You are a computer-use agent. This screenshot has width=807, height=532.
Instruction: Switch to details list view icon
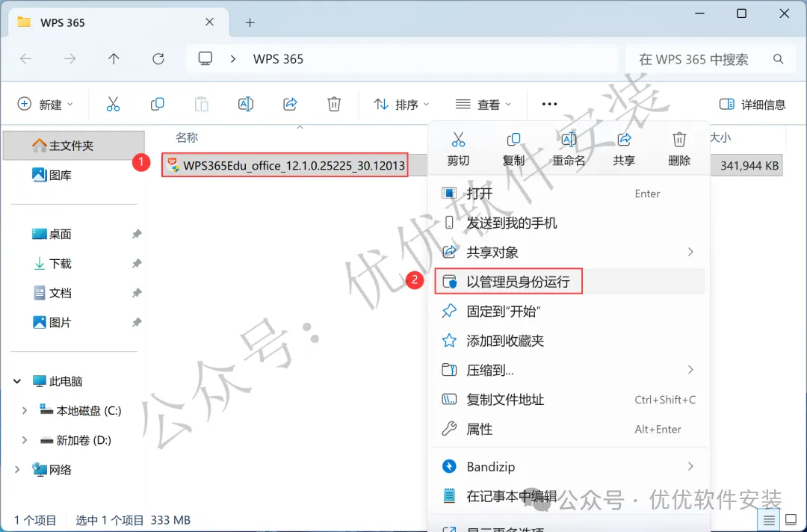769,520
